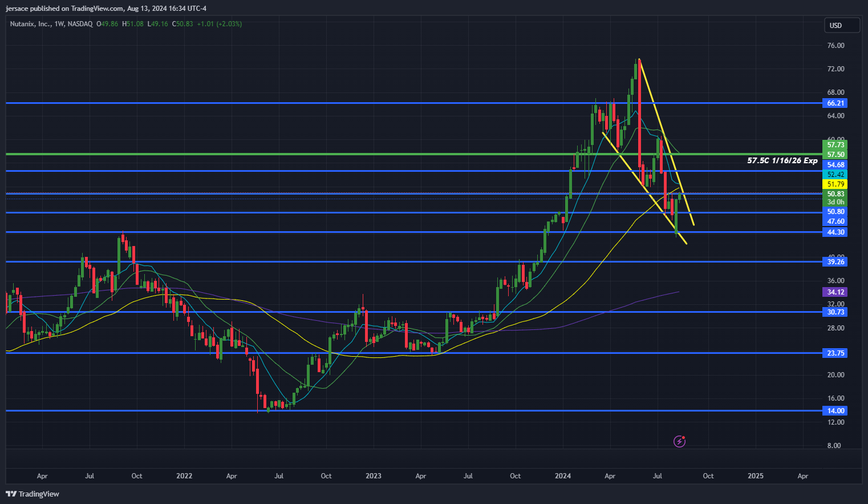
Task: Click the TradingView logo at bottom left
Action: pos(33,494)
